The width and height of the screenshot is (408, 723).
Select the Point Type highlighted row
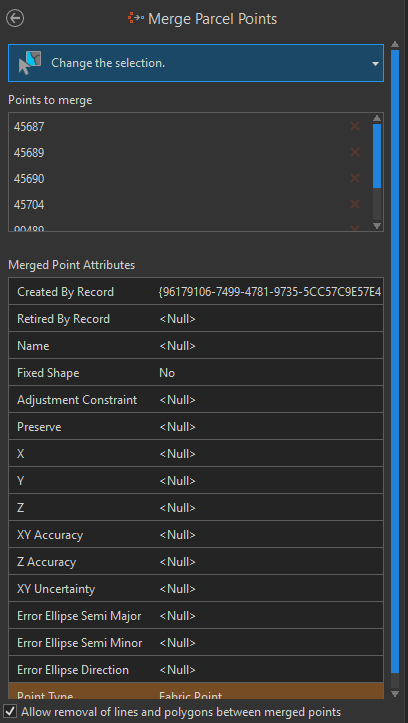pyautogui.click(x=196, y=691)
